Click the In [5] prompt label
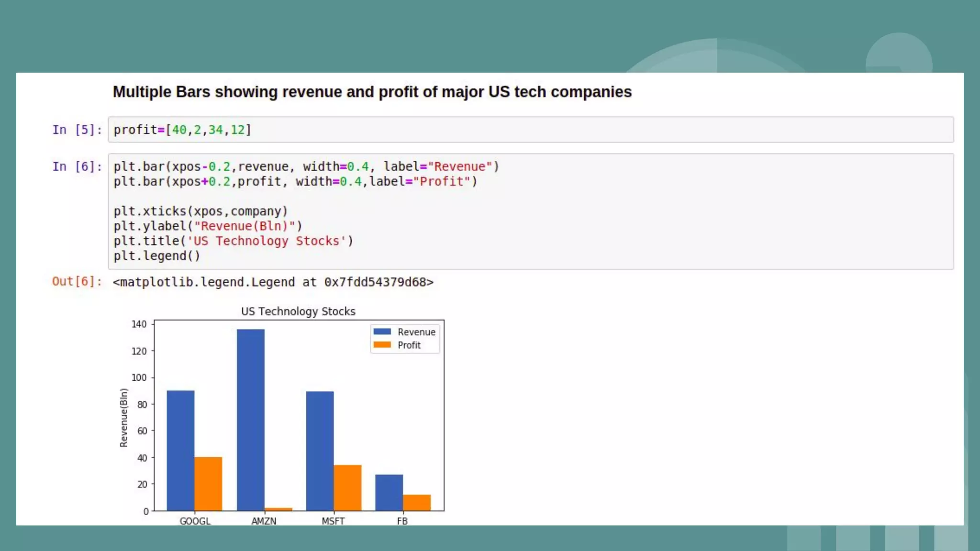 77,130
